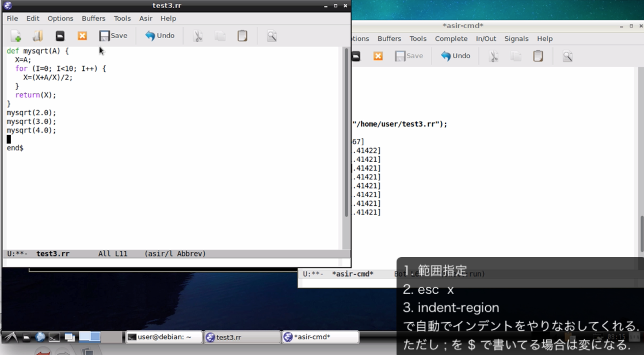Image resolution: width=644 pixels, height=355 pixels.
Task: Open Help menu in asir-cmd window
Action: [544, 39]
